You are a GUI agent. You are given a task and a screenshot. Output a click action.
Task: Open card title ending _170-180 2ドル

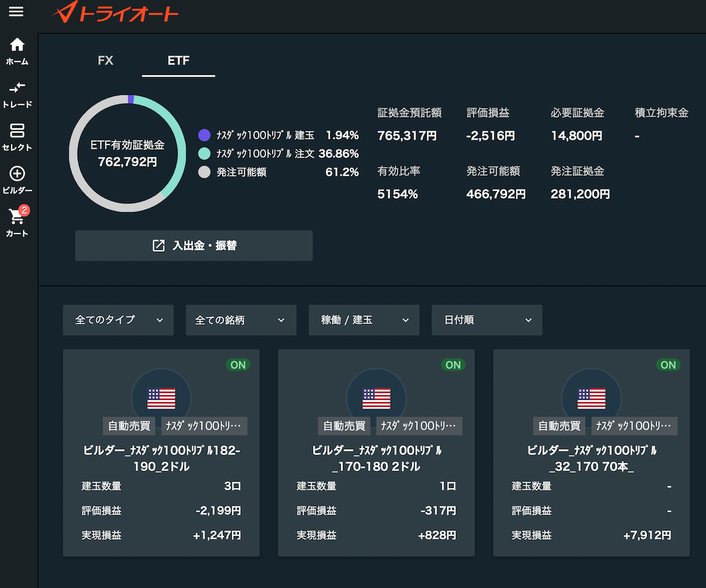pyautogui.click(x=377, y=459)
